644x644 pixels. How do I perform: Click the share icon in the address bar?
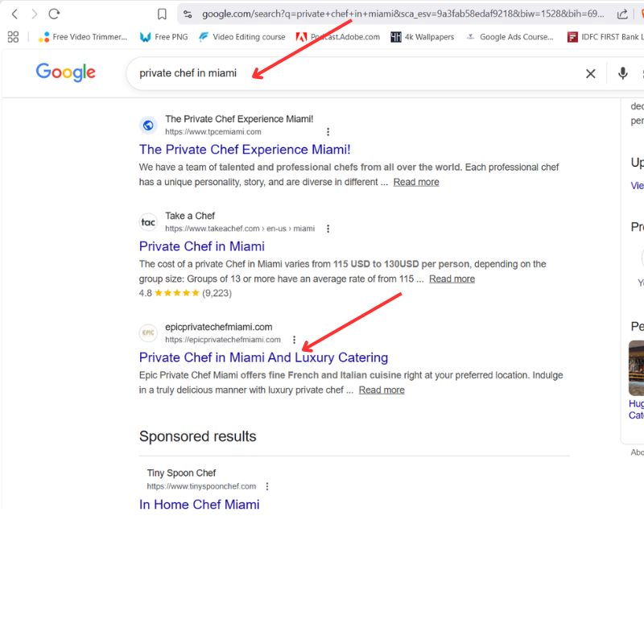622,14
